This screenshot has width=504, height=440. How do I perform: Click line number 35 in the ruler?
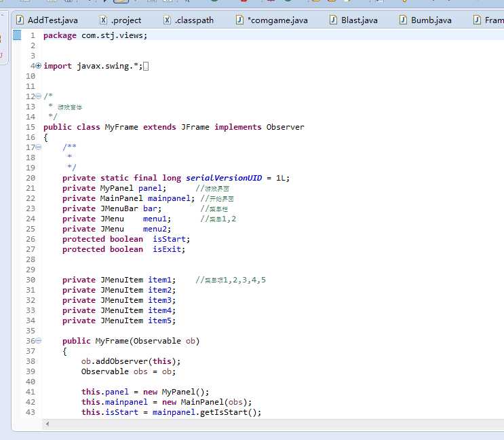point(31,331)
